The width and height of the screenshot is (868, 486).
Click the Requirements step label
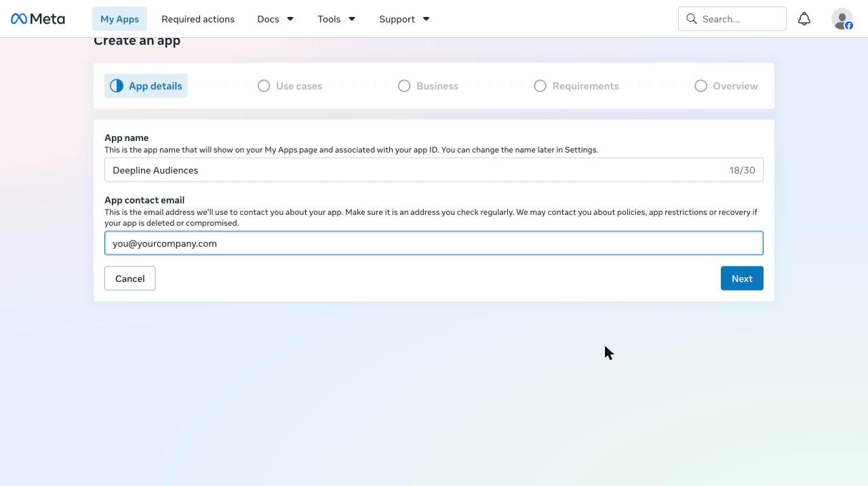(586, 86)
